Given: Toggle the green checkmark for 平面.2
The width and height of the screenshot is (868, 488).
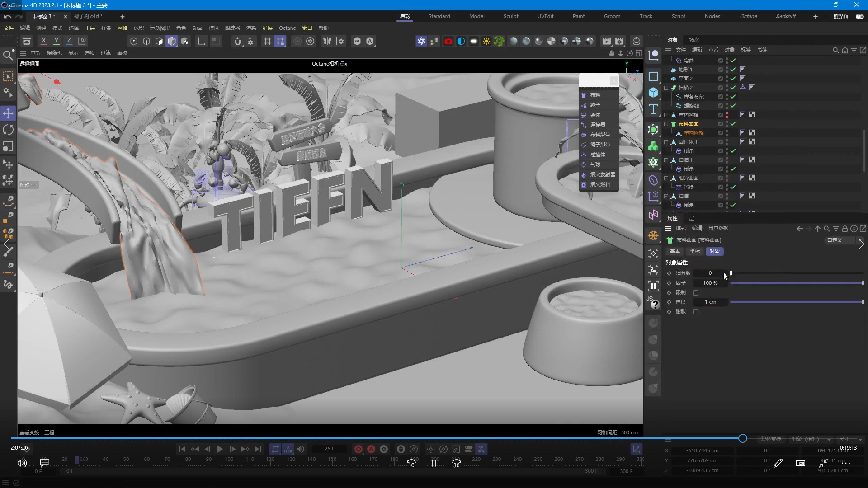Looking at the screenshot, I should coord(733,79).
